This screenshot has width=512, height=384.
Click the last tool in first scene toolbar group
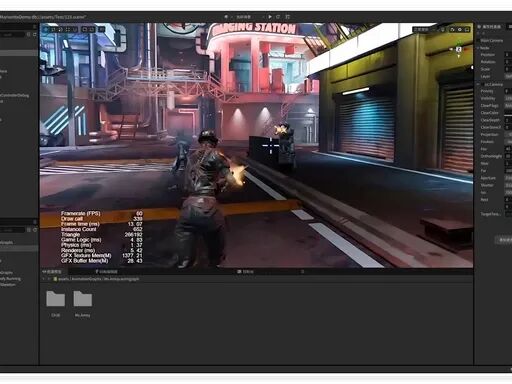75,29
